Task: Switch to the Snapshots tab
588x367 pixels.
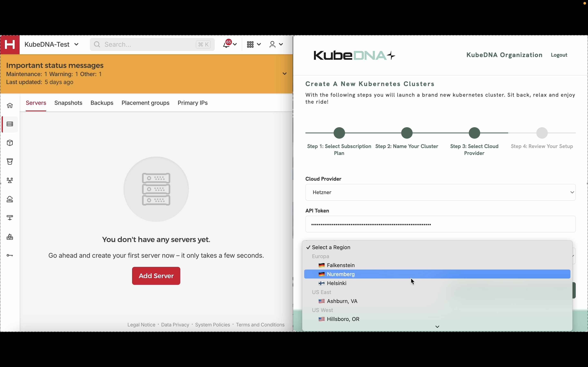Action: click(x=68, y=103)
